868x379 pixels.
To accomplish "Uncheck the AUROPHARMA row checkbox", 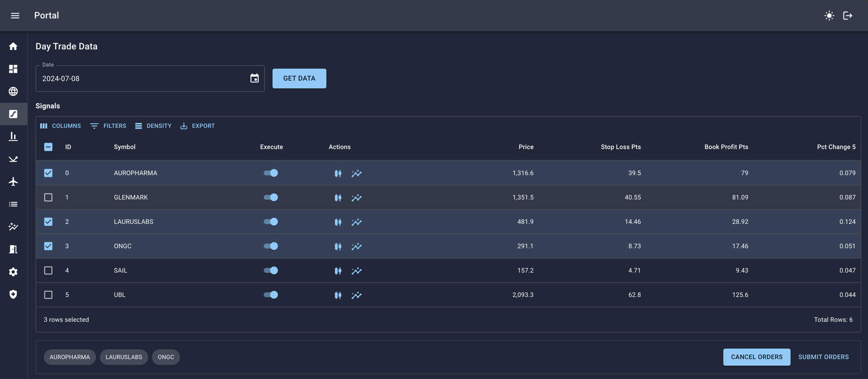I will [48, 173].
